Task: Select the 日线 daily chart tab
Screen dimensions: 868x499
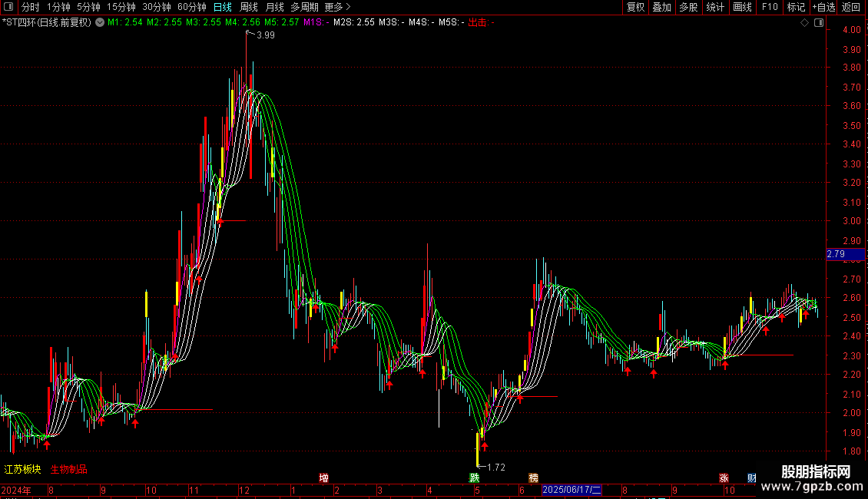Action: (x=223, y=7)
